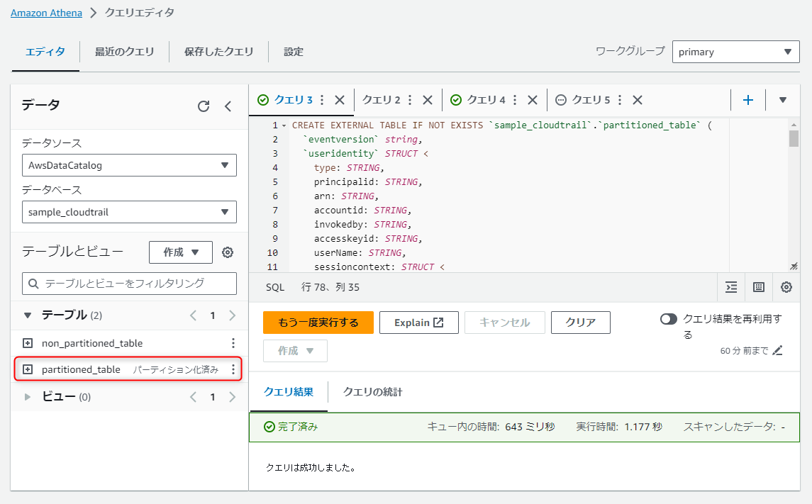Image resolution: width=812 pixels, height=504 pixels.
Task: Click inside the table filter search field
Action: coord(129,284)
